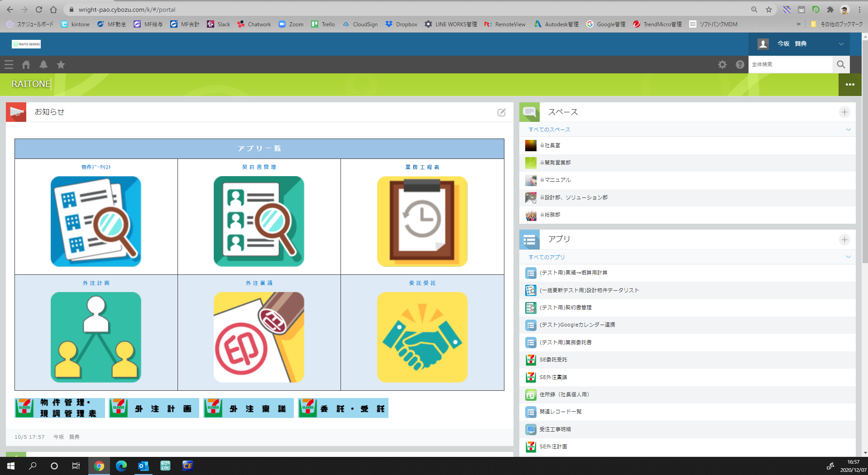This screenshot has width=868, height=475.
Task: Open the notifications bell
Action: [x=43, y=65]
